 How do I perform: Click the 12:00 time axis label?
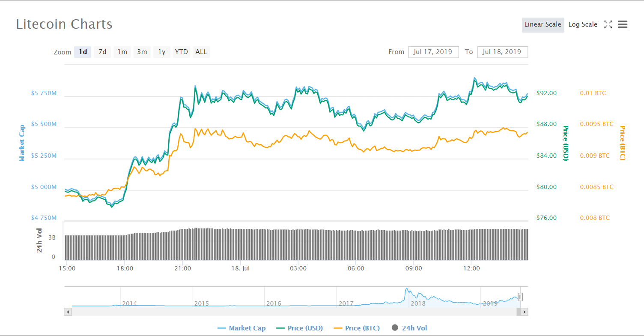471,269
